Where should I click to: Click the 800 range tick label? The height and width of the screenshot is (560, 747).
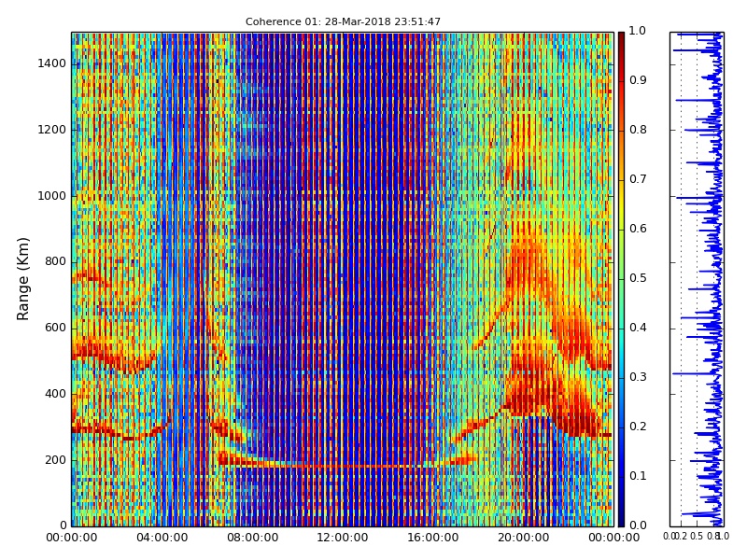pos(55,261)
